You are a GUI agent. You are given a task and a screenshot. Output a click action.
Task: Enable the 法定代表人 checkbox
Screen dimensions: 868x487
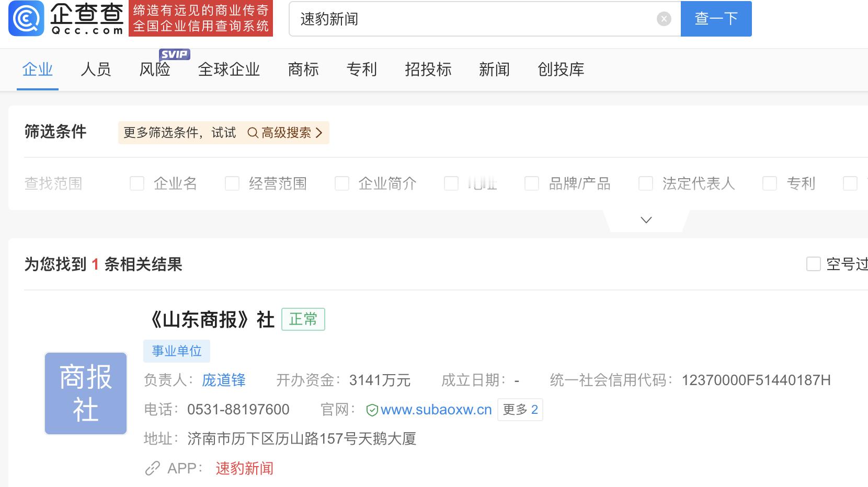click(646, 183)
